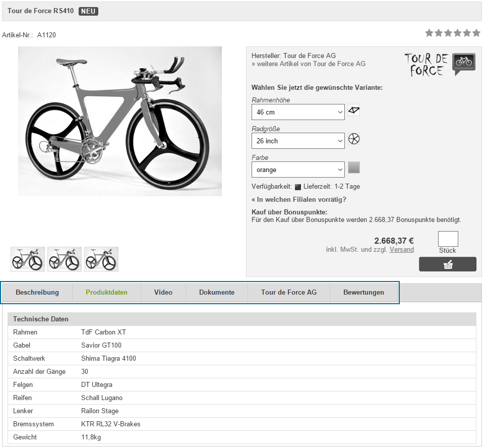Switch to the Beschreibung tab
485x448 pixels.
(37, 292)
